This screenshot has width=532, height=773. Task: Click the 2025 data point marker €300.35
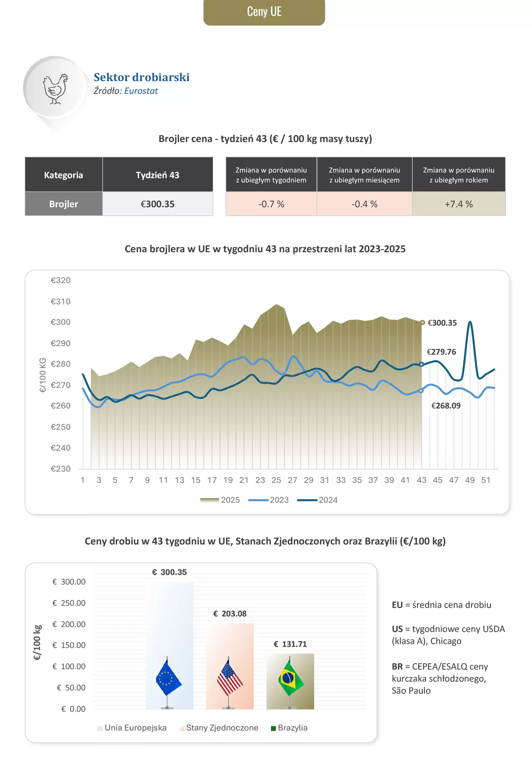[x=422, y=322]
